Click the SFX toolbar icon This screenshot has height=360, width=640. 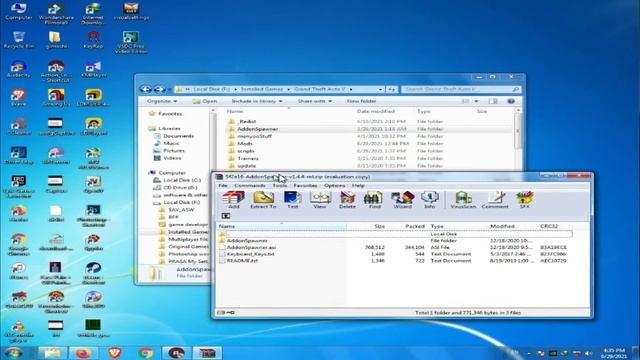coord(524,200)
